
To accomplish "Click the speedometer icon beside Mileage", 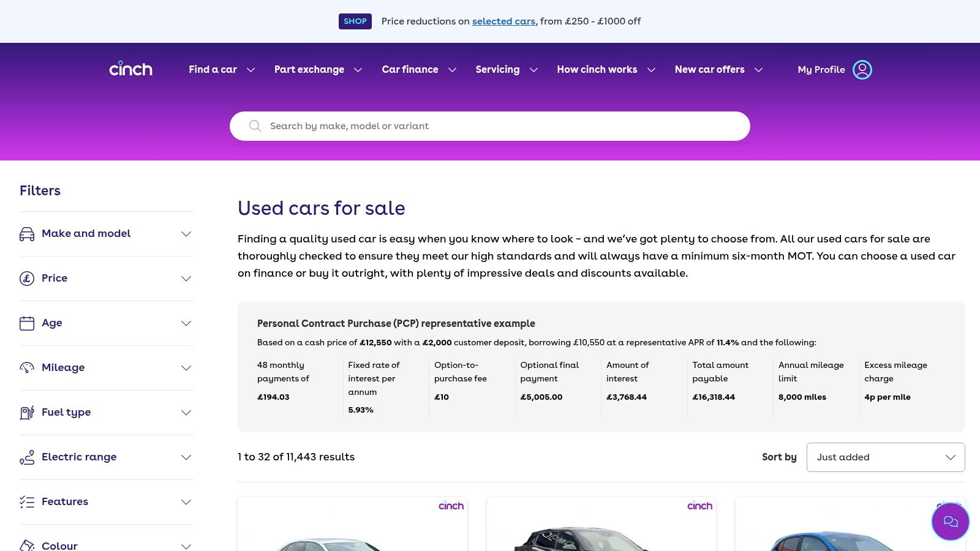I will click(27, 368).
